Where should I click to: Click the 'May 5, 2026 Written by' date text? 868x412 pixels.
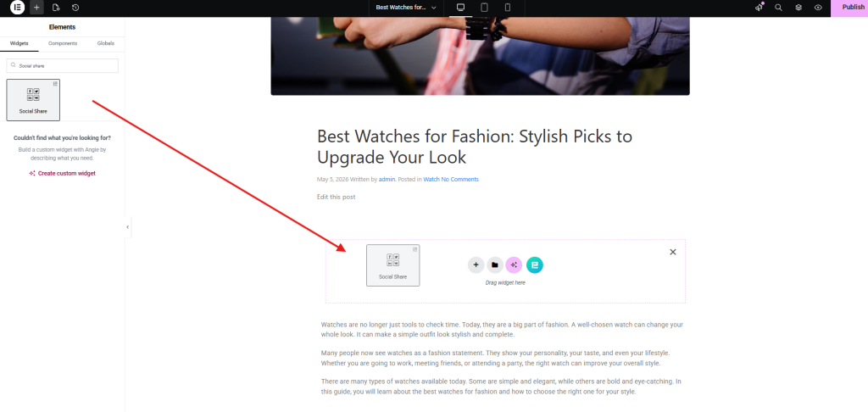347,180
